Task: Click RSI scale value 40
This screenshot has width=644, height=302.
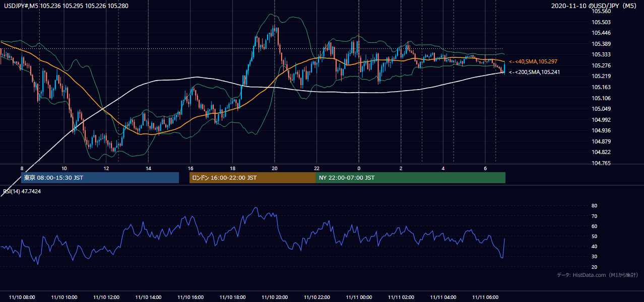Action: [x=594, y=247]
